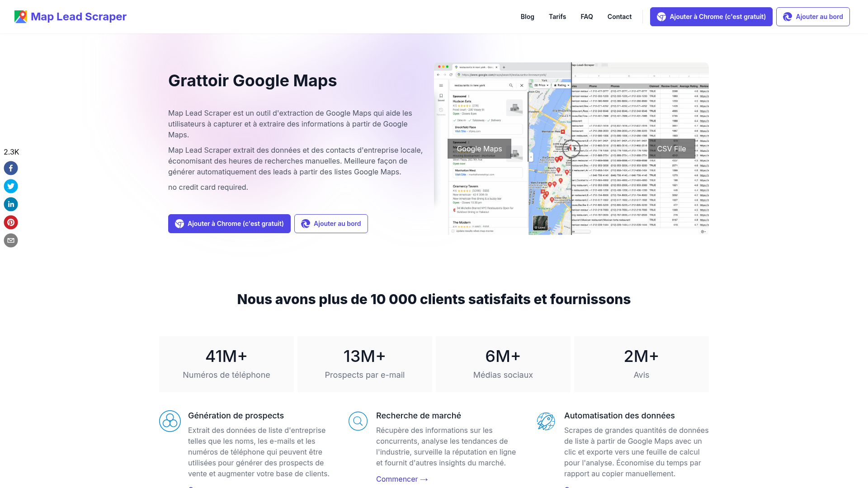This screenshot has width=868, height=488.
Task: Click the 6M+ Médias sociaux stat
Action: pyautogui.click(x=503, y=364)
